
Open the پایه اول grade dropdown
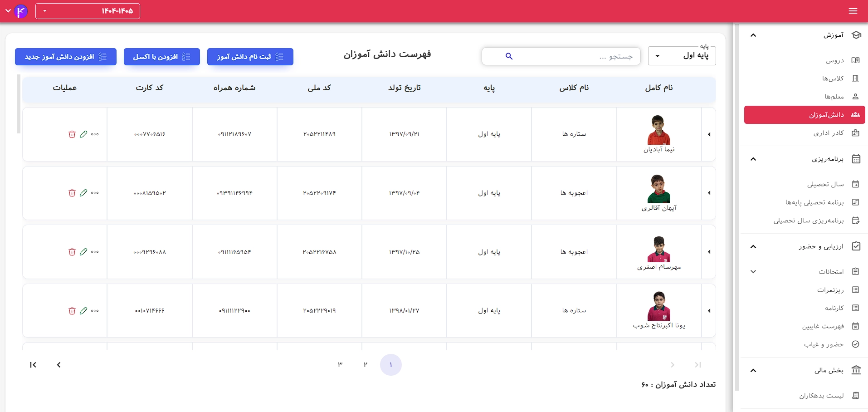682,56
